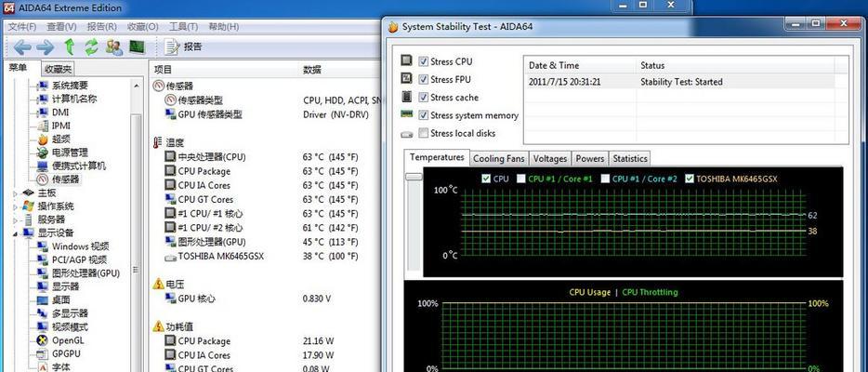This screenshot has width=868, height=372.
Task: Click the flame icon in Stability Test title
Action: [x=393, y=27]
